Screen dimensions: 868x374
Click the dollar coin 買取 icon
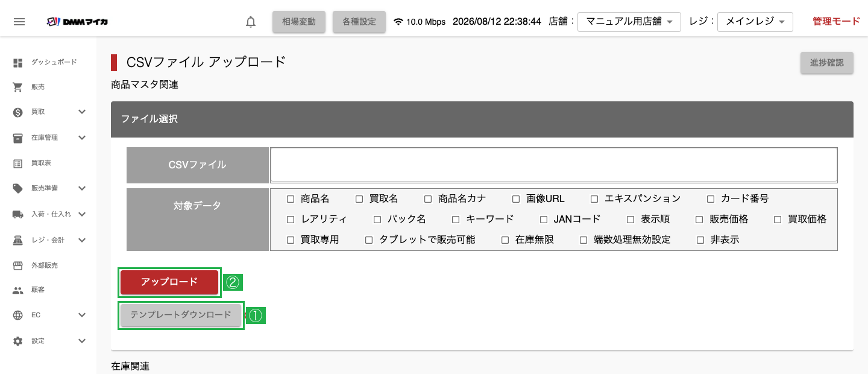coord(18,112)
